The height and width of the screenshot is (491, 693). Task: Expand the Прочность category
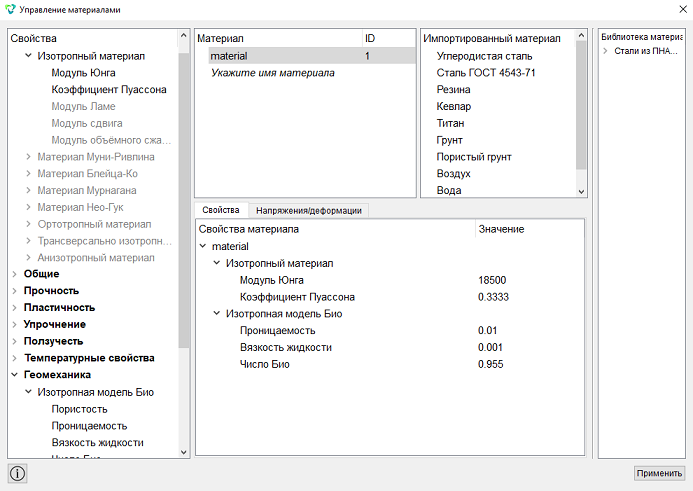pos(15,291)
